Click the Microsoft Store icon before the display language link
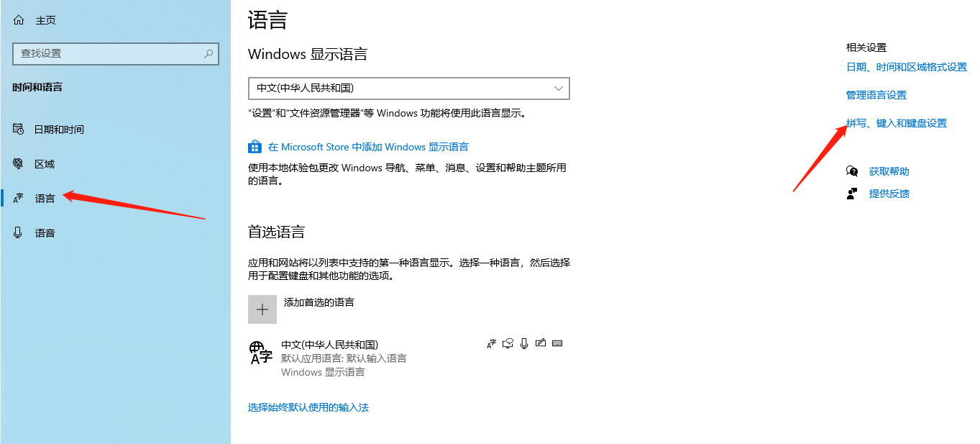Screen dimensions: 980x444 255,146
